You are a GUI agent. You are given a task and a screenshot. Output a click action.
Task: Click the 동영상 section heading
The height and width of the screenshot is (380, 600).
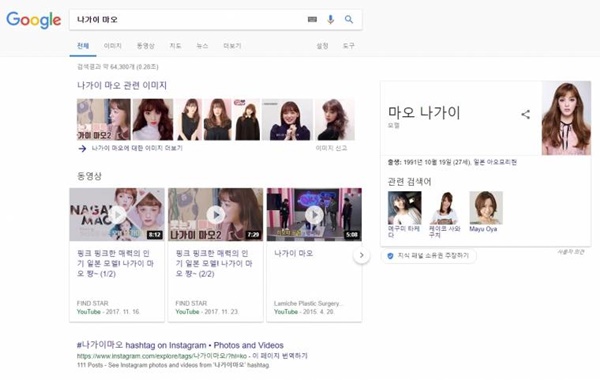pyautogui.click(x=90, y=176)
